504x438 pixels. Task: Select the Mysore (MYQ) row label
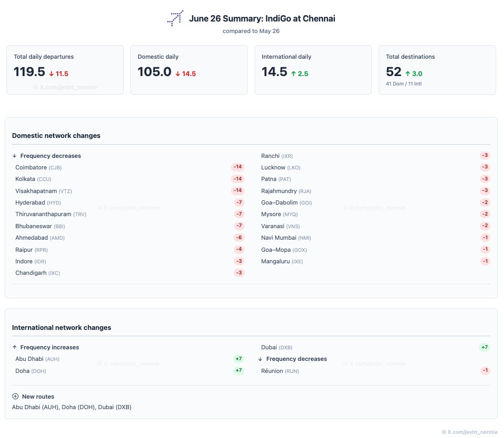(x=279, y=214)
